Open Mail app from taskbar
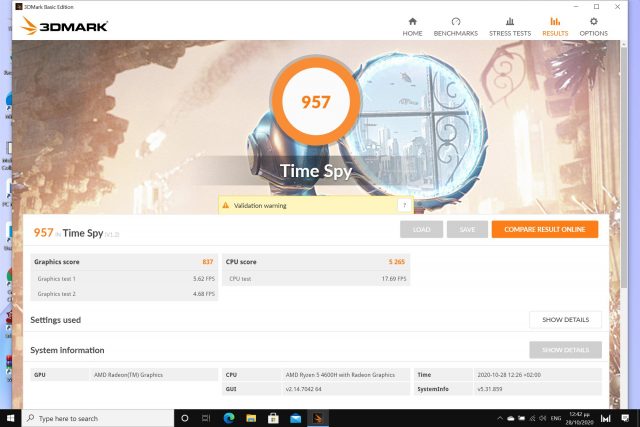Screen dimensions: 640x427 pyautogui.click(x=295, y=418)
